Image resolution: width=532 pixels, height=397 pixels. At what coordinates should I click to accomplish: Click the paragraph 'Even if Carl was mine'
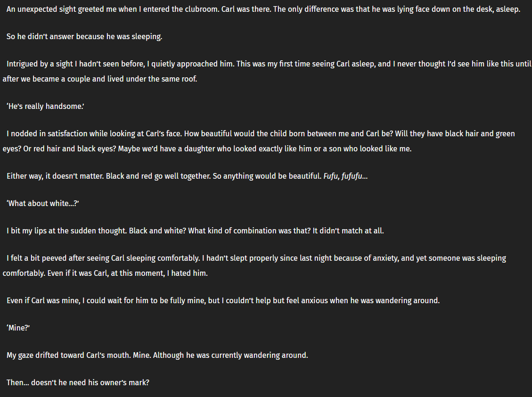coord(223,301)
